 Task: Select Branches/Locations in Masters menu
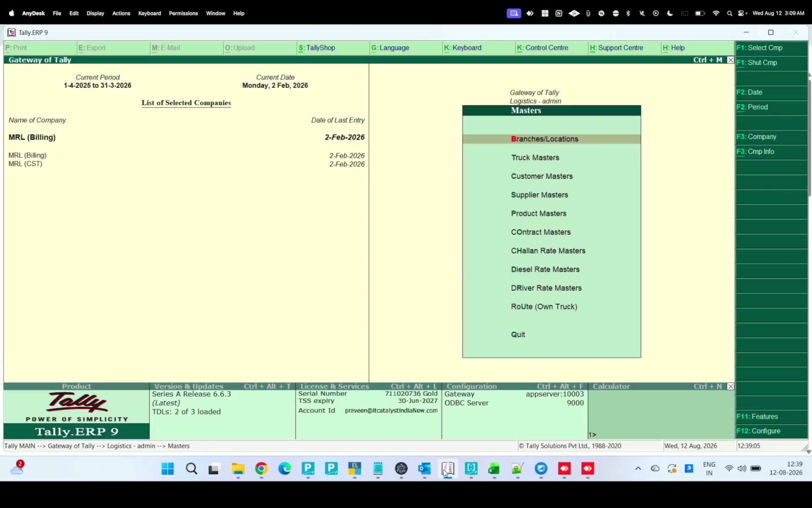coord(551,139)
